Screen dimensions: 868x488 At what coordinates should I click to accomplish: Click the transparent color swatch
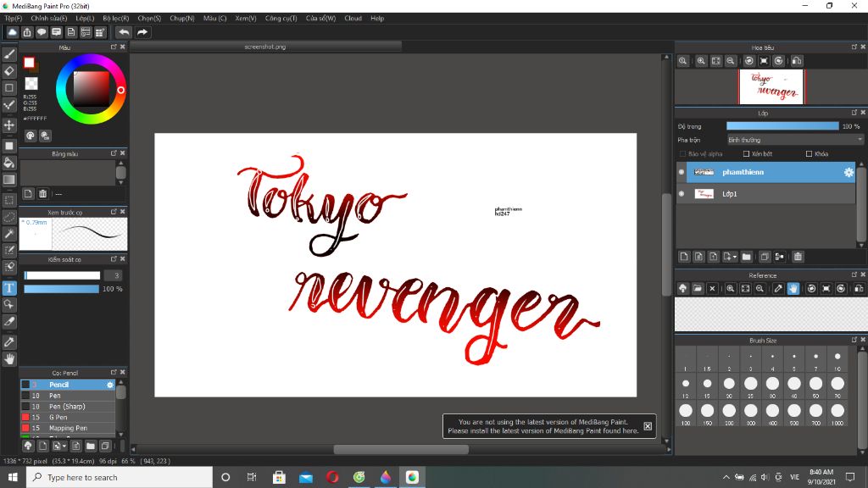tap(31, 84)
